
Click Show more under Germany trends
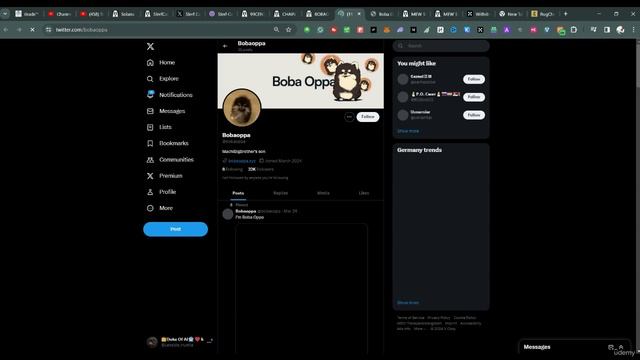[408, 303]
